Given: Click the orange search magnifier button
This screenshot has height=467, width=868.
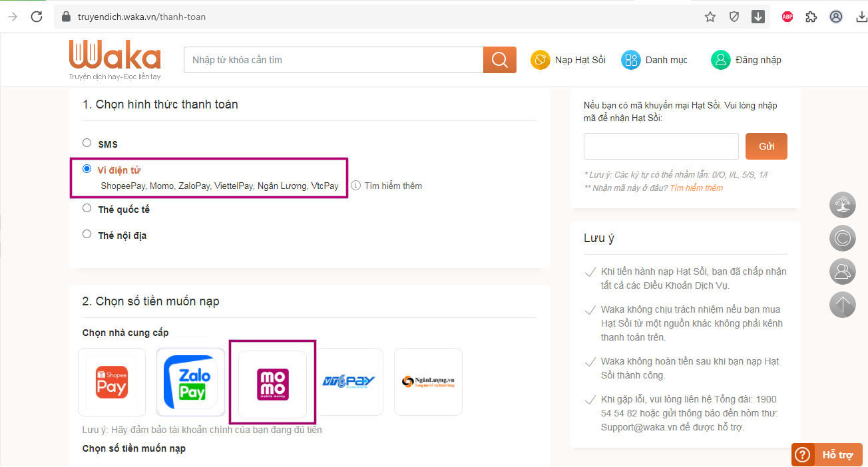Looking at the screenshot, I should click(499, 60).
